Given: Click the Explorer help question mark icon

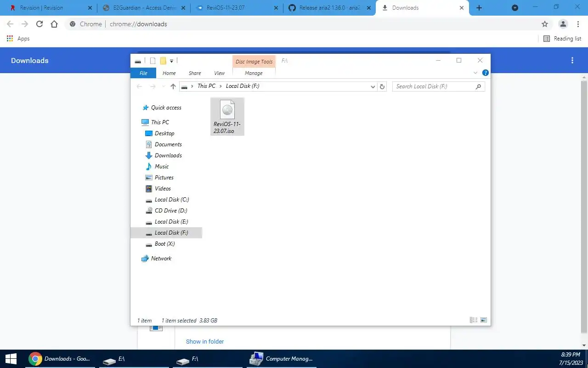Looking at the screenshot, I should click(x=486, y=73).
